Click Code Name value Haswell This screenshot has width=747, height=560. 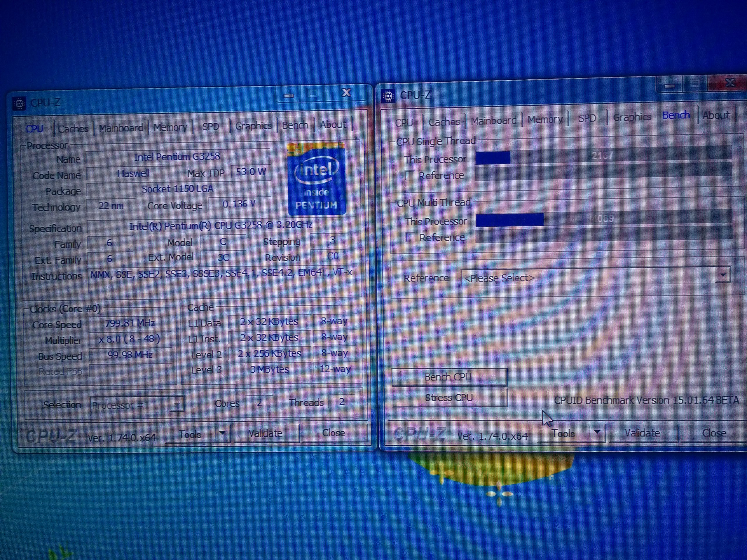coord(133,174)
